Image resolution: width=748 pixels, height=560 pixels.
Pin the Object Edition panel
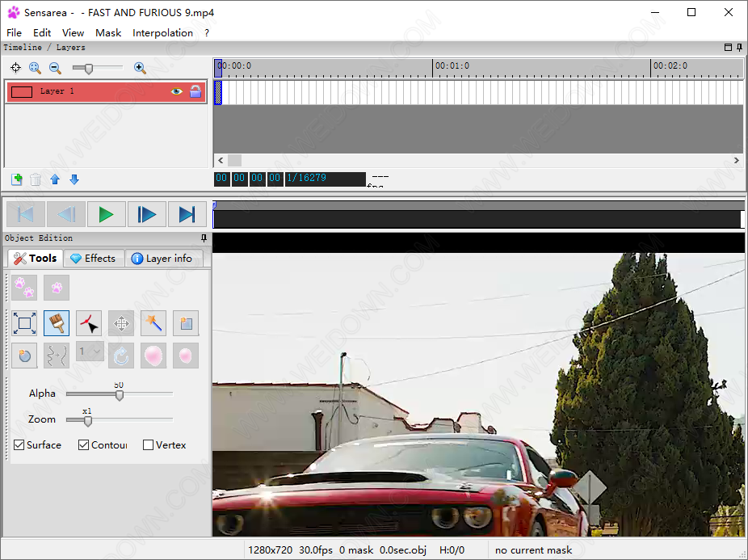204,238
